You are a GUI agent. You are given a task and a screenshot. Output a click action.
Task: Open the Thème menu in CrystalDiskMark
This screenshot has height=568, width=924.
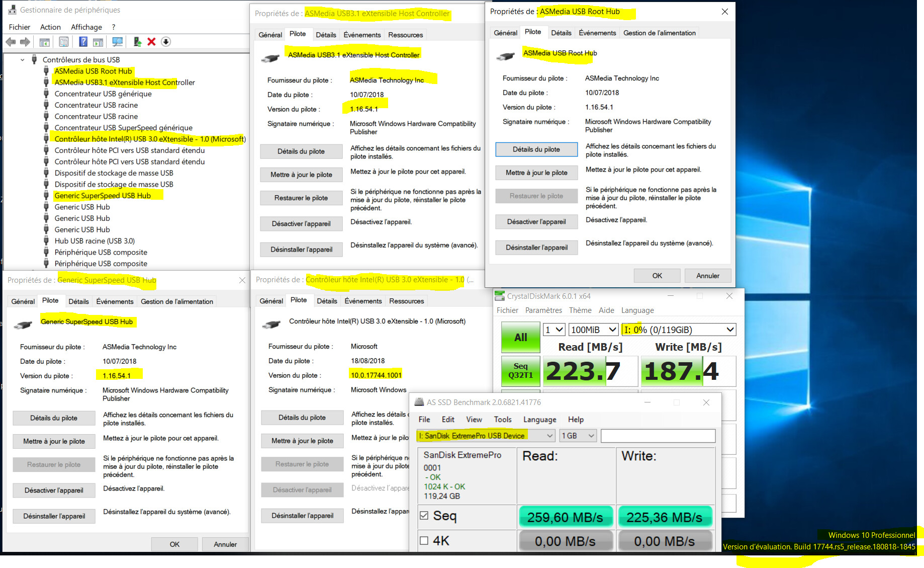tap(580, 310)
